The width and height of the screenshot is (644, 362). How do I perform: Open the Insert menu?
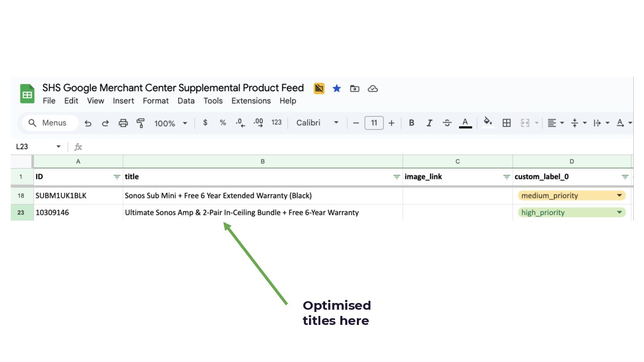tap(123, 101)
